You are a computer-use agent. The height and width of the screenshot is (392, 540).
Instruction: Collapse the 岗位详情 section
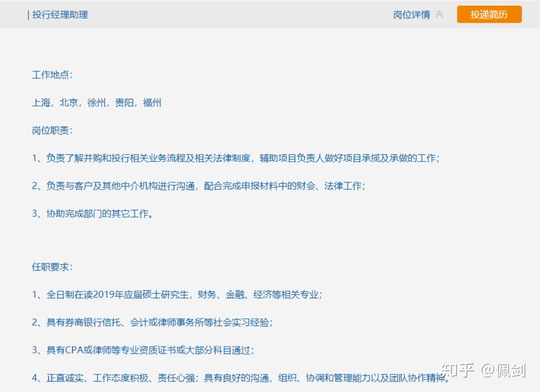418,15
